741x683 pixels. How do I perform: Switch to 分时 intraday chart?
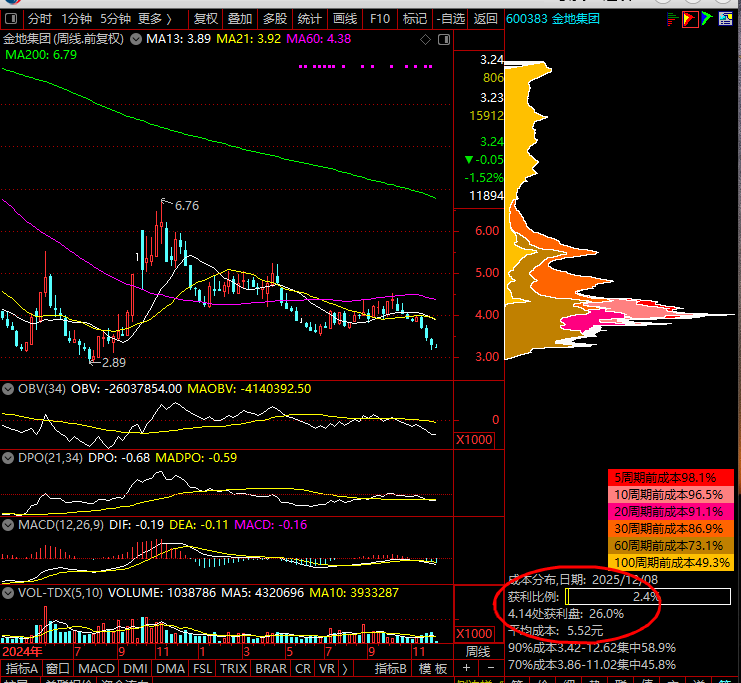(x=39, y=19)
